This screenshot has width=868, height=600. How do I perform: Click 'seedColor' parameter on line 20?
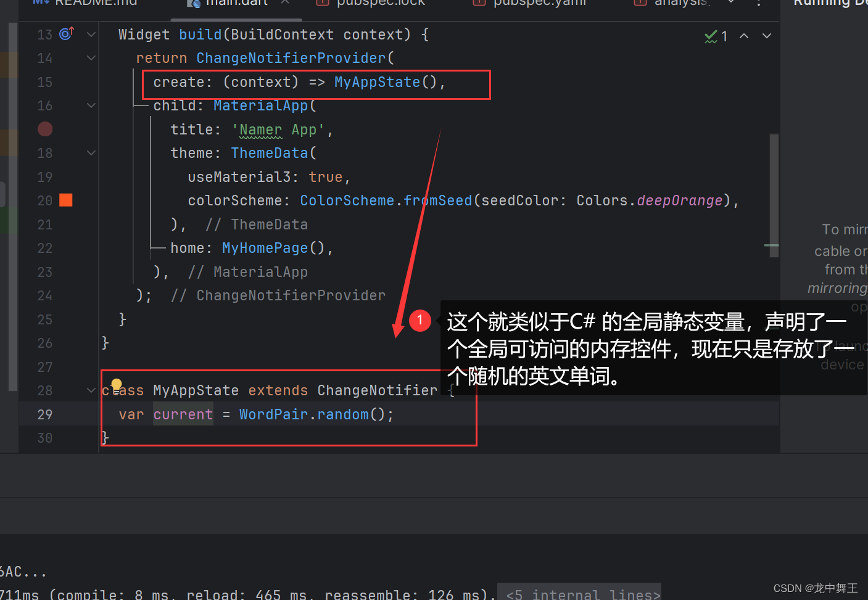[519, 200]
